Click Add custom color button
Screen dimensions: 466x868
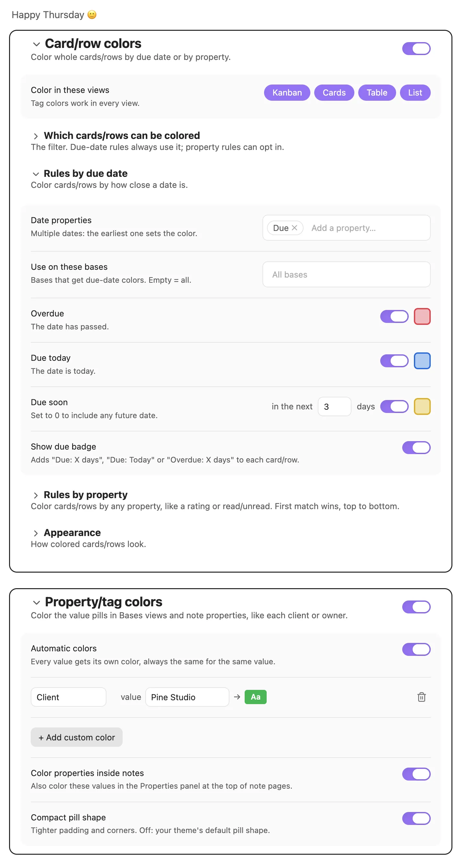click(x=76, y=737)
